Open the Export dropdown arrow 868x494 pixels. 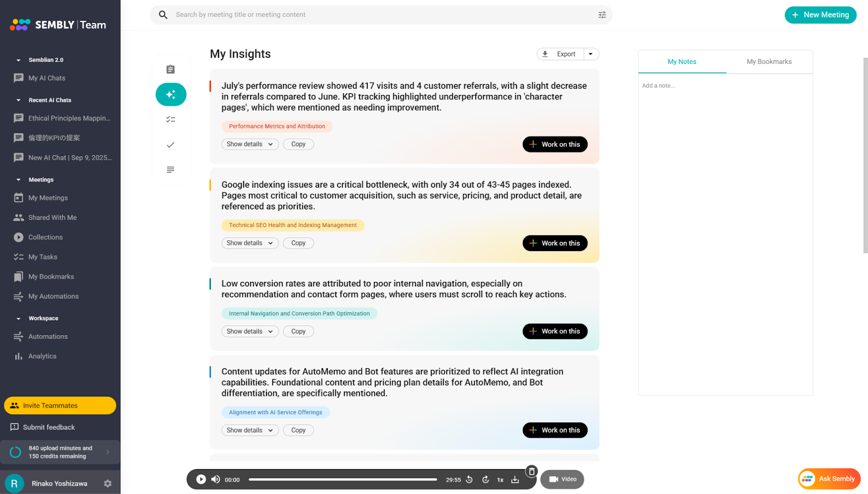(x=591, y=54)
